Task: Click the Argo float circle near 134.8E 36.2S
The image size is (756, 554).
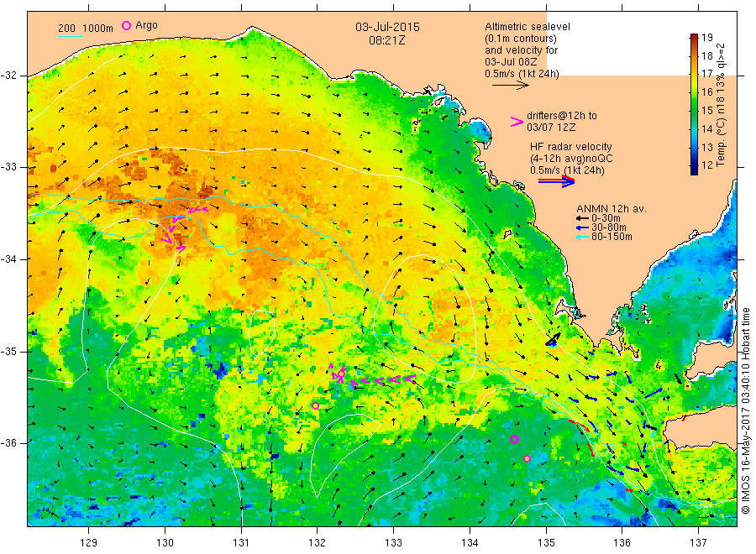Action: [x=527, y=458]
